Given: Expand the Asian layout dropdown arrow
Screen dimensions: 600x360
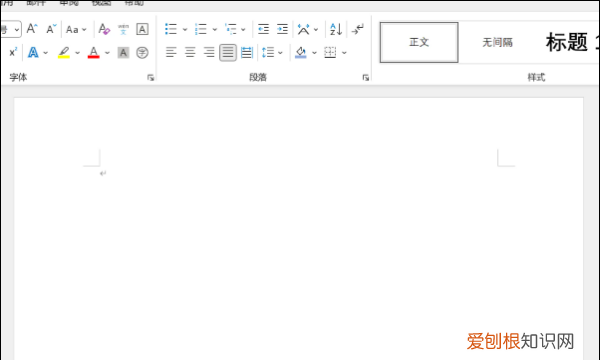Looking at the screenshot, I should pyautogui.click(x=316, y=29).
